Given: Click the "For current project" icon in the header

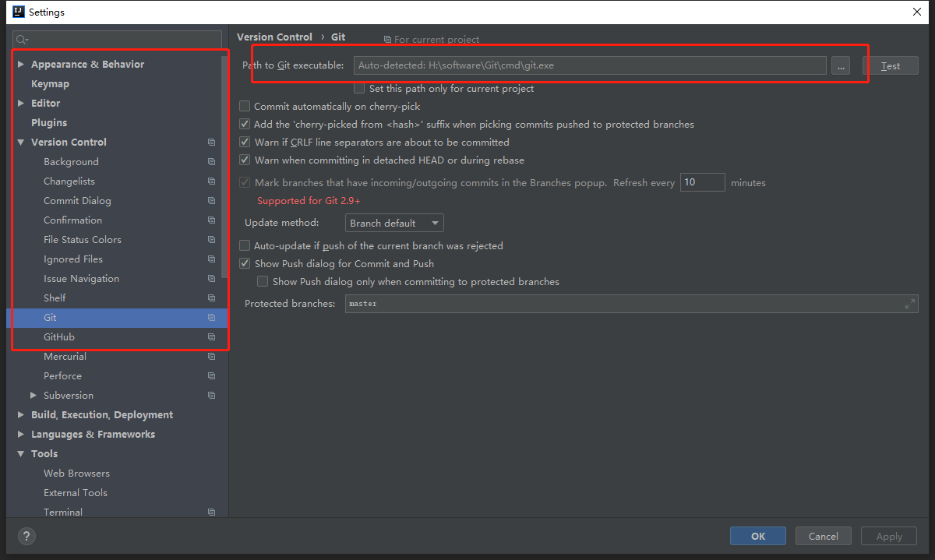Looking at the screenshot, I should (x=386, y=40).
